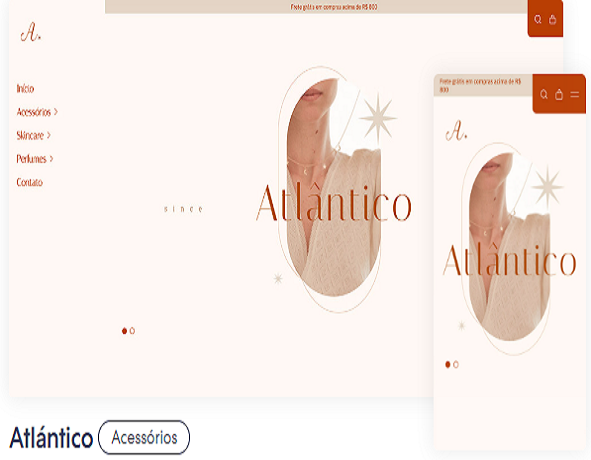Open the mobile hamburger menu icon
The height and width of the screenshot is (460, 591).
tap(574, 94)
